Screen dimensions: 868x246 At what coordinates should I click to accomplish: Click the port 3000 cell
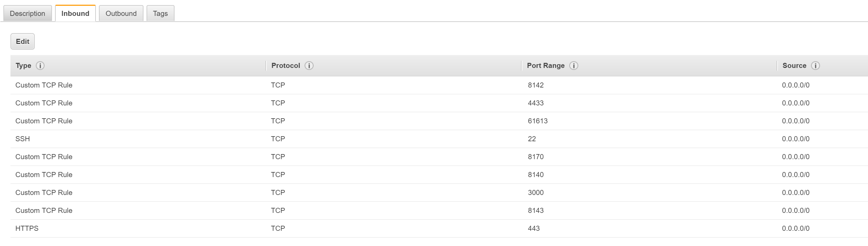pyautogui.click(x=536, y=193)
